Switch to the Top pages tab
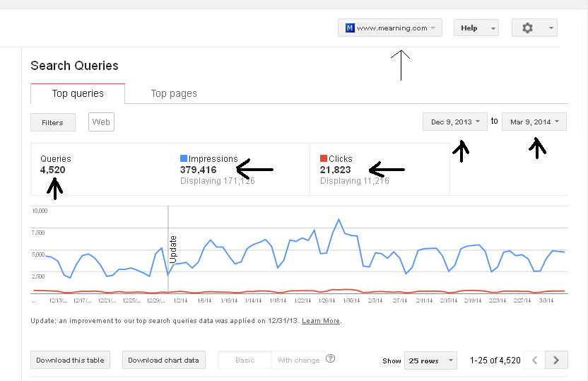The image size is (588, 381). pyautogui.click(x=174, y=93)
